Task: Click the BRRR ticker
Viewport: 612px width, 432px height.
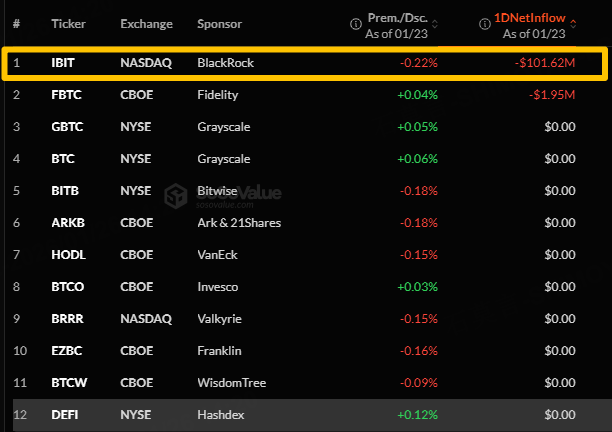Action: (x=67, y=318)
